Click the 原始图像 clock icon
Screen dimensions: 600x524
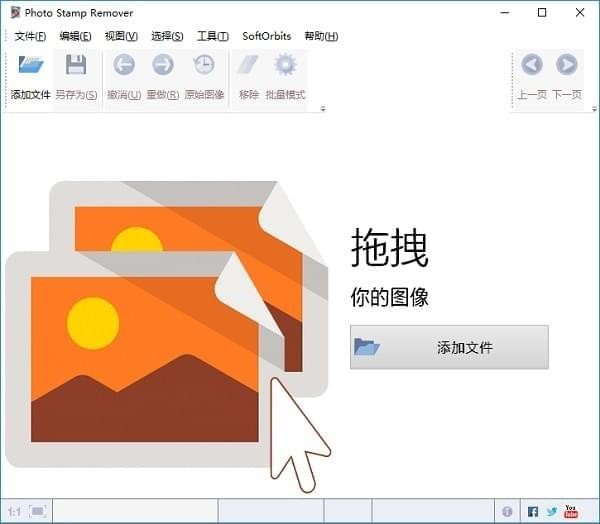204,65
